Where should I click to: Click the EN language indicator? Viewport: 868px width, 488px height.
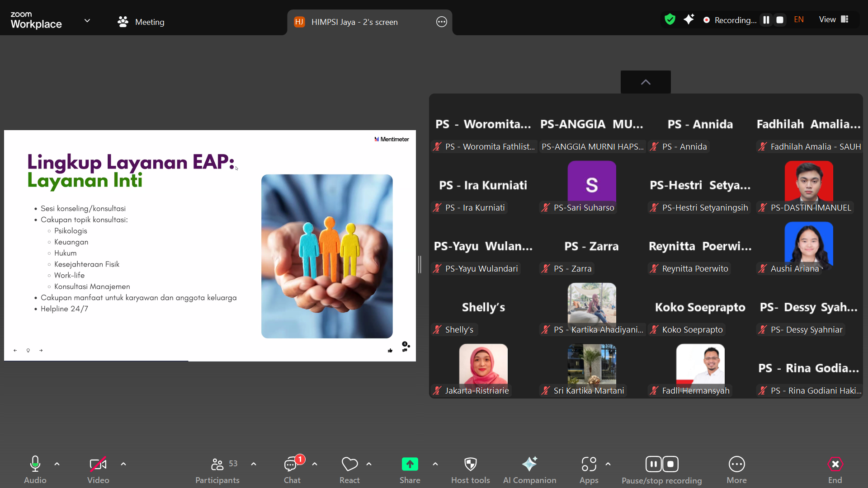[799, 19]
